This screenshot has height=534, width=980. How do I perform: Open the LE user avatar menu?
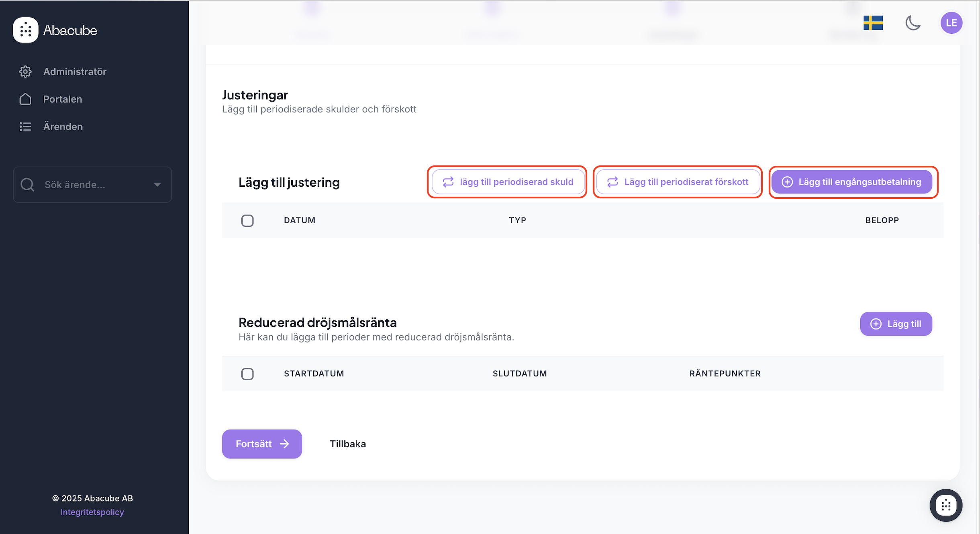pyautogui.click(x=951, y=23)
